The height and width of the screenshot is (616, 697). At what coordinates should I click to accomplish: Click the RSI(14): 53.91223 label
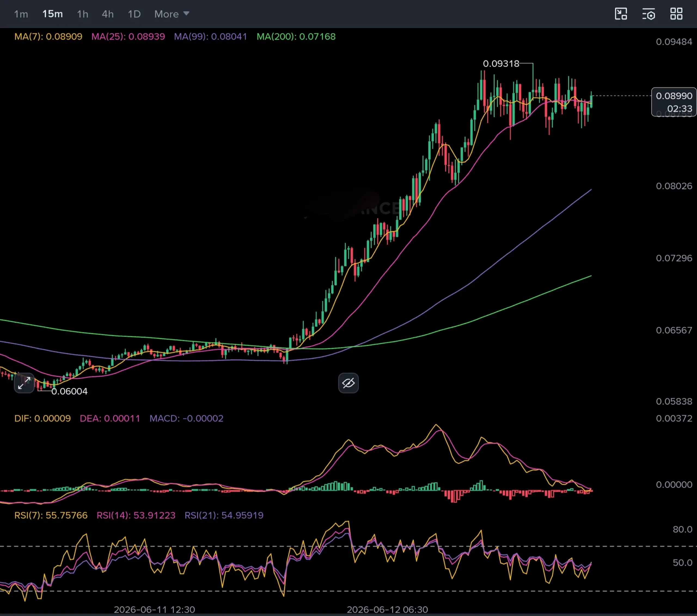(x=136, y=515)
